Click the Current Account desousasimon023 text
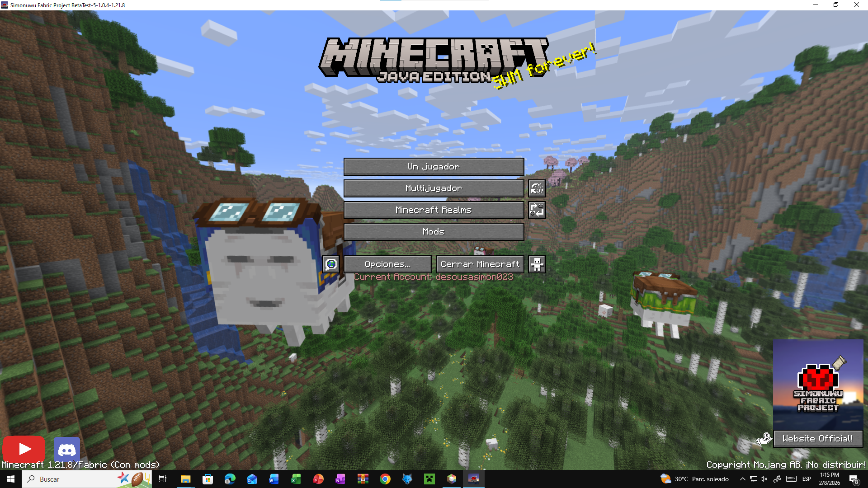This screenshot has width=868, height=488. 434,277
